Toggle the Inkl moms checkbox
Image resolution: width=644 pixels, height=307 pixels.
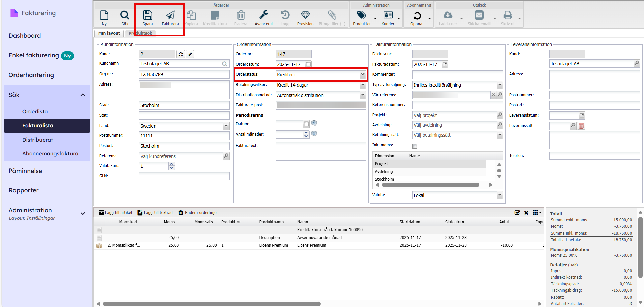[415, 146]
